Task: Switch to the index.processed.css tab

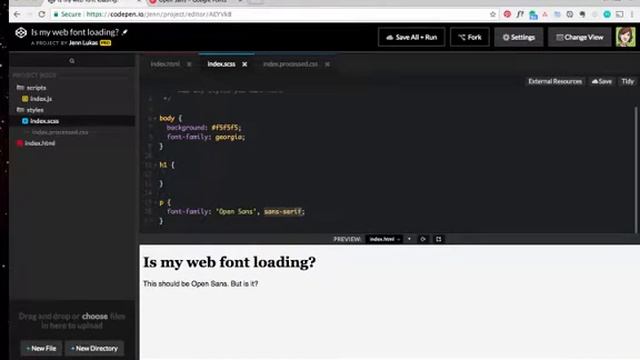Action: [290, 64]
